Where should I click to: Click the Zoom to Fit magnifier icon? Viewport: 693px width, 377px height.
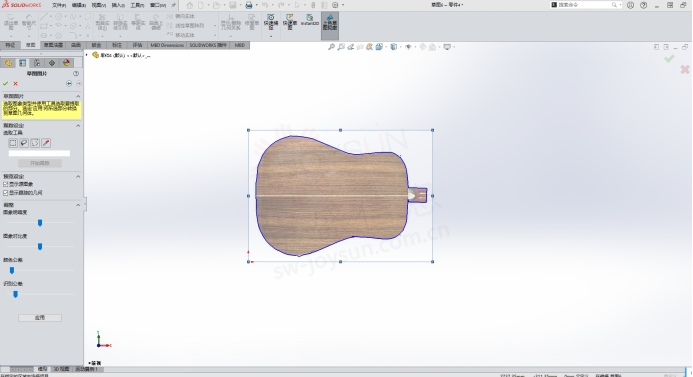(x=331, y=47)
